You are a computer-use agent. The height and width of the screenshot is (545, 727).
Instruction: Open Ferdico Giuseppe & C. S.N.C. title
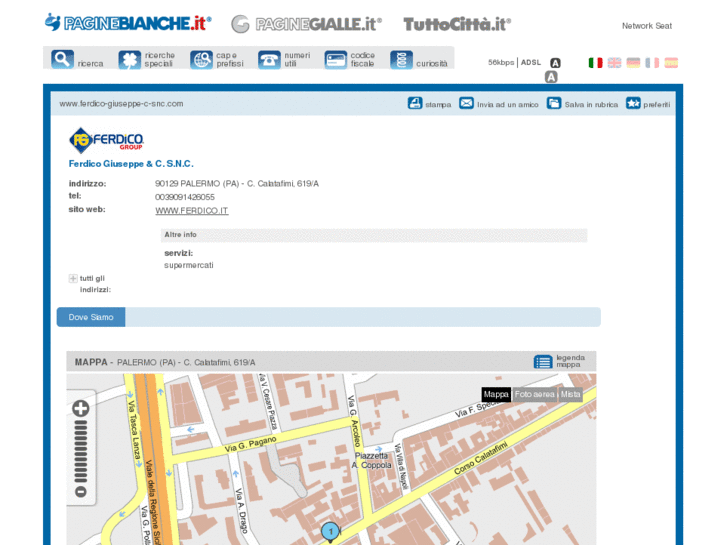tap(131, 164)
